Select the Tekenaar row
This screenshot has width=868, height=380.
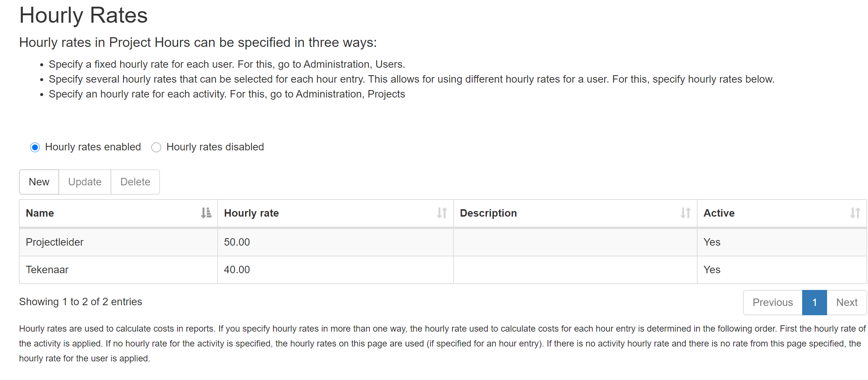click(x=443, y=270)
